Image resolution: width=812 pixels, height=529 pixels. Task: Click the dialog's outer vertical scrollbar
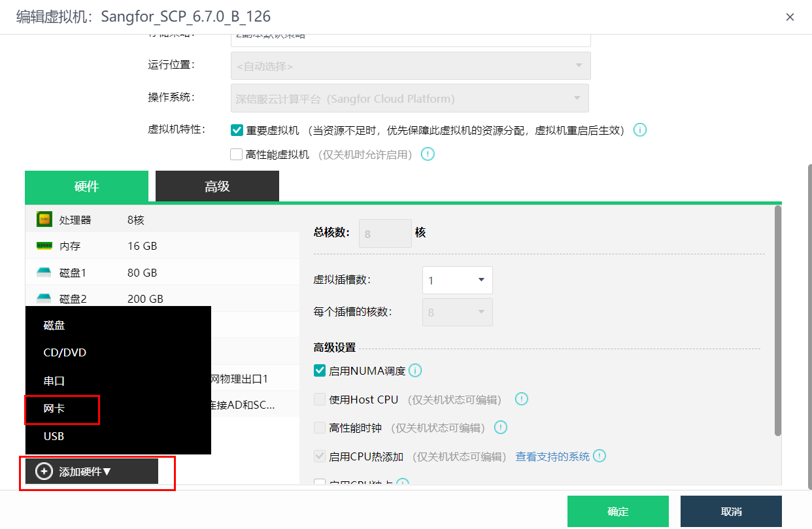click(x=809, y=327)
